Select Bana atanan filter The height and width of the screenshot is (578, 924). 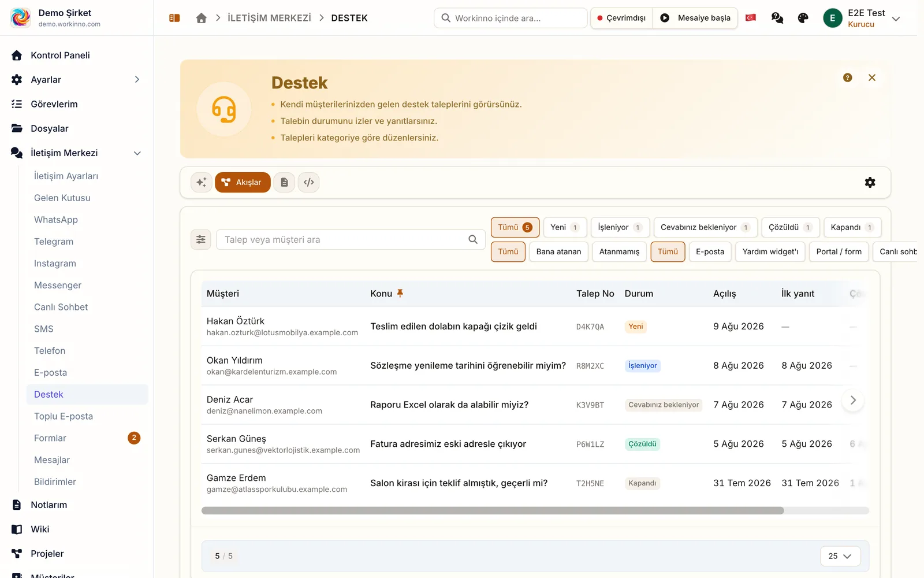(x=558, y=251)
